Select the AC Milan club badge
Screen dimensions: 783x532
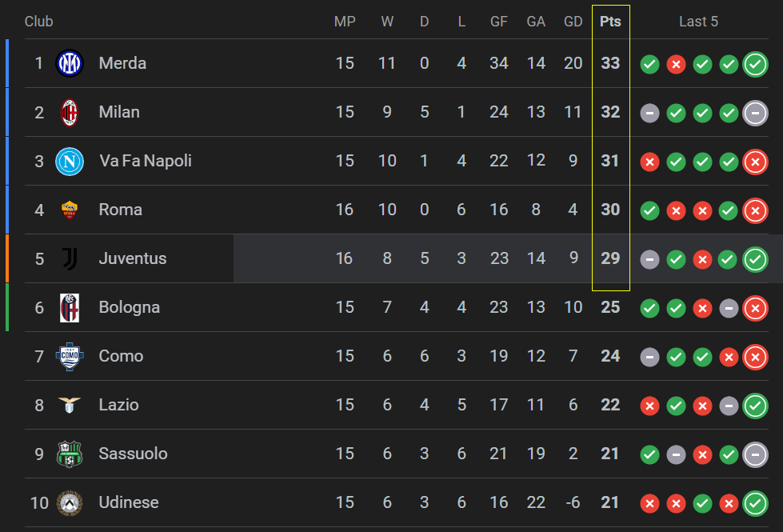tap(69, 112)
